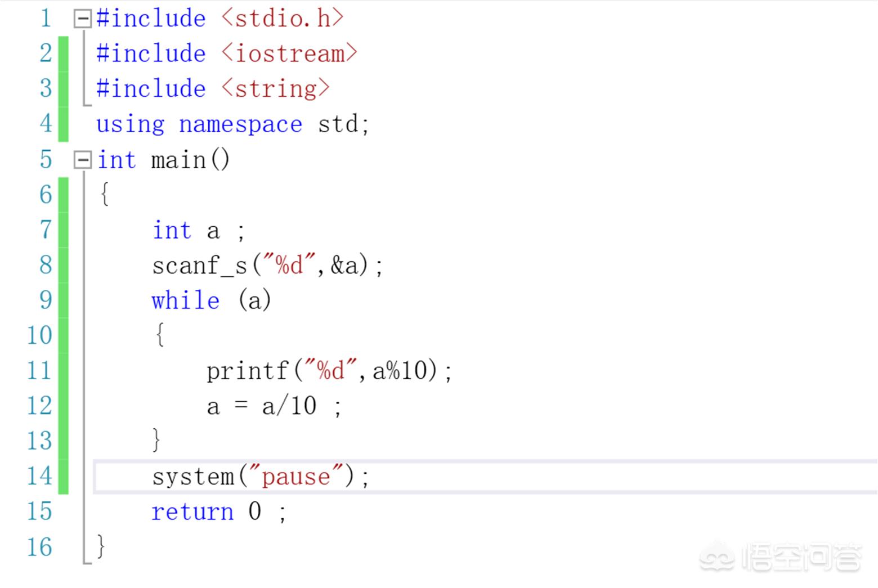Click the string "%d" in printf
This screenshot has width=878, height=588.
(329, 370)
